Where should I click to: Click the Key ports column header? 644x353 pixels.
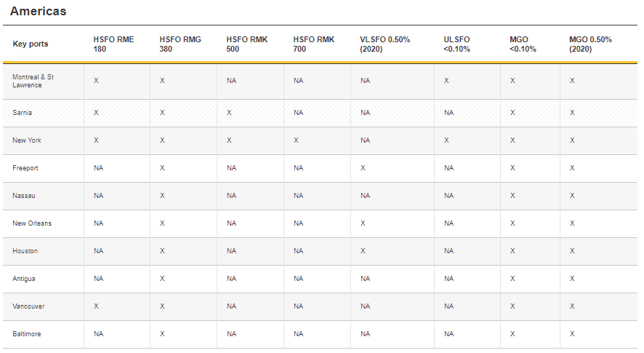tap(30, 44)
